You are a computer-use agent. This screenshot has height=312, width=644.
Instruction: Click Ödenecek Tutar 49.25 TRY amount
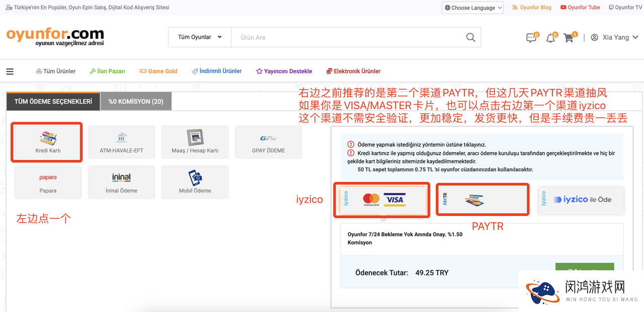(x=401, y=273)
